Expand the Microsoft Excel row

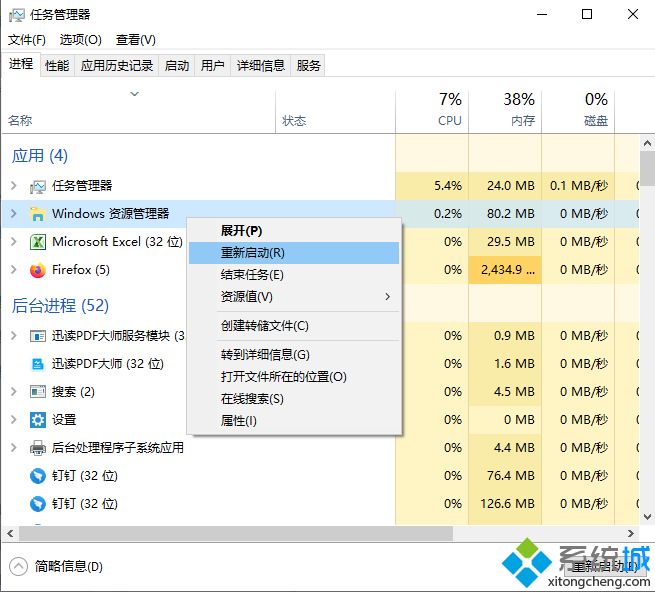13,241
